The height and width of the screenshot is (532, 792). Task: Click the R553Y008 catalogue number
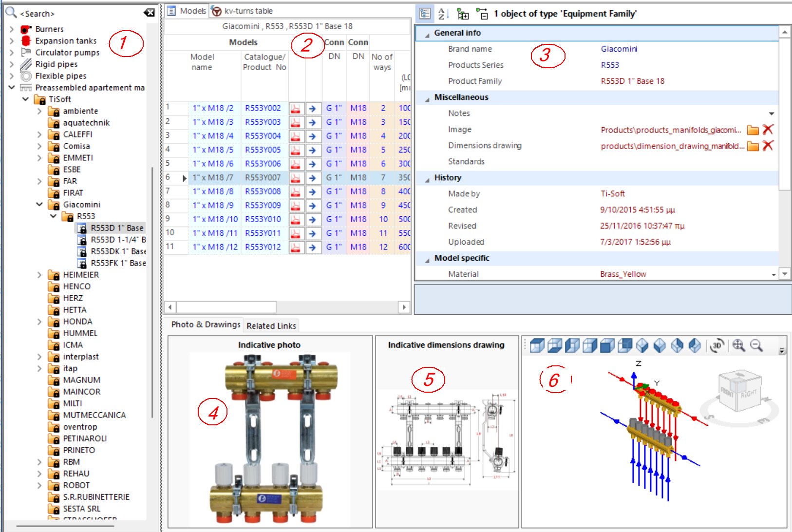point(263,192)
